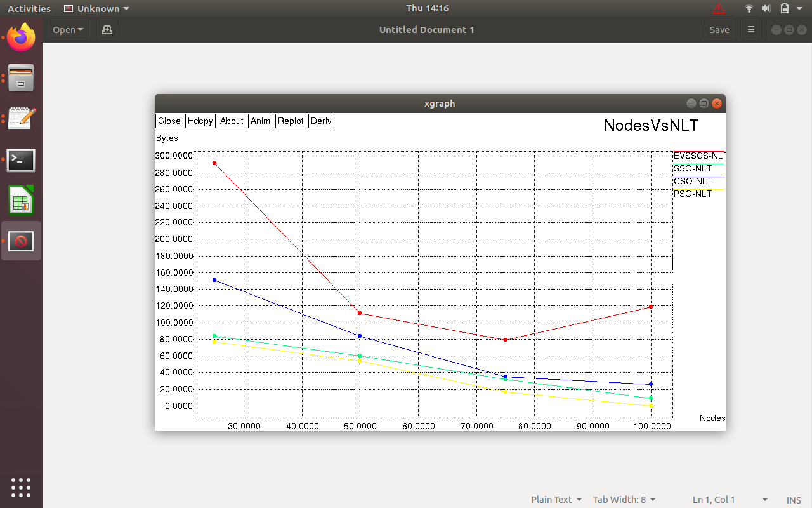Switch to the Terminal dock icon
Screen dimensions: 812x508
point(21,160)
